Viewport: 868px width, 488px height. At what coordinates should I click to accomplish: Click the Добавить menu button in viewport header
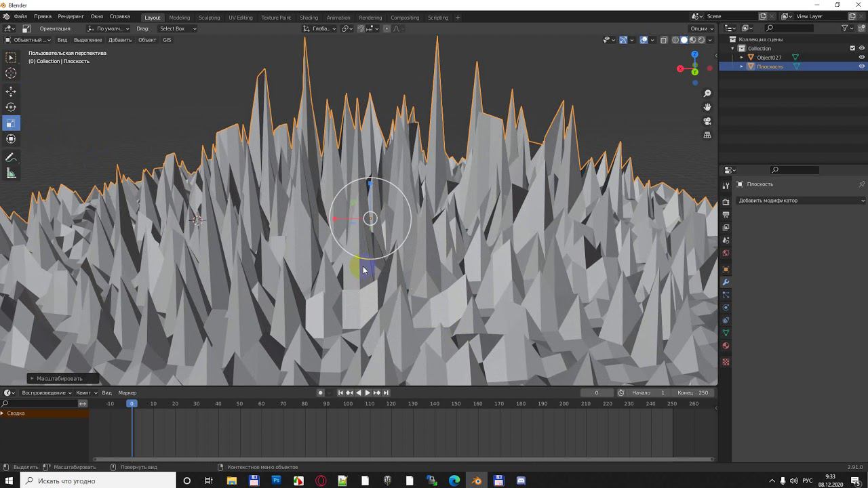pyautogui.click(x=120, y=40)
